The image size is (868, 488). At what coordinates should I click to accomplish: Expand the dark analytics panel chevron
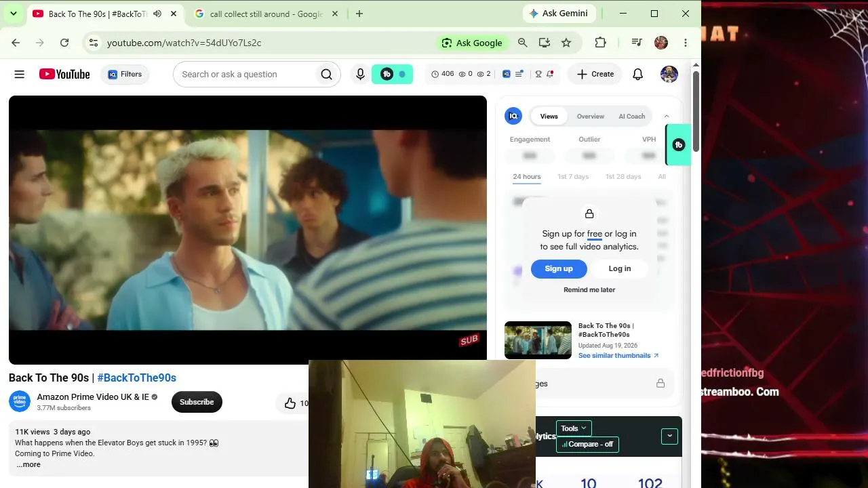669,436
